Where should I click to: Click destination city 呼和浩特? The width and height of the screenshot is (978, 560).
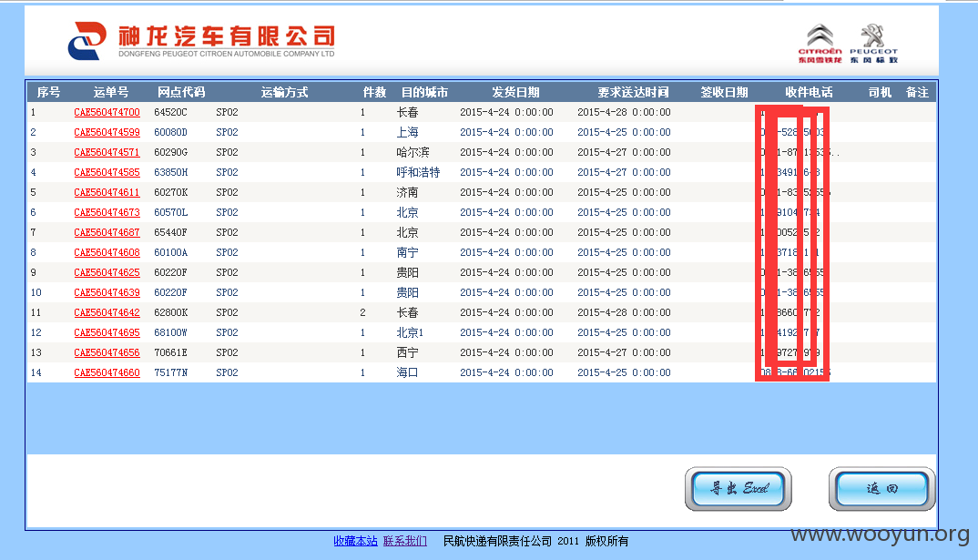pos(418,172)
